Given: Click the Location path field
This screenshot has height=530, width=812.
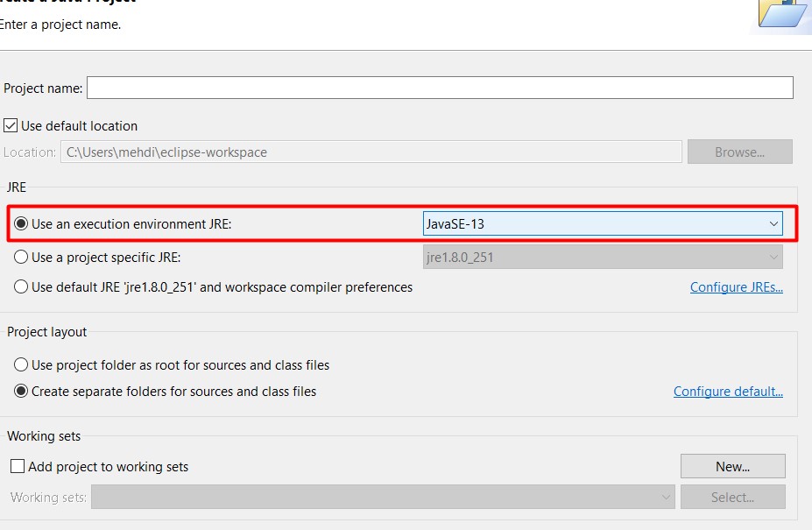Looking at the screenshot, I should (371, 152).
